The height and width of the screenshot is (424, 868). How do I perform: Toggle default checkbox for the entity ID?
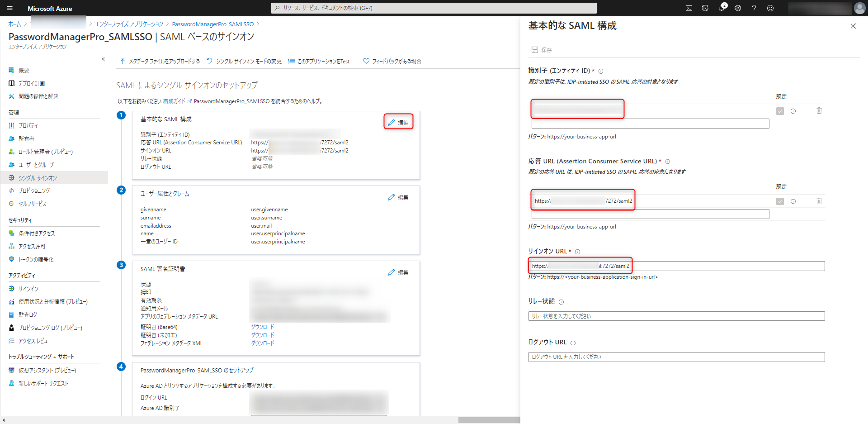(780, 111)
